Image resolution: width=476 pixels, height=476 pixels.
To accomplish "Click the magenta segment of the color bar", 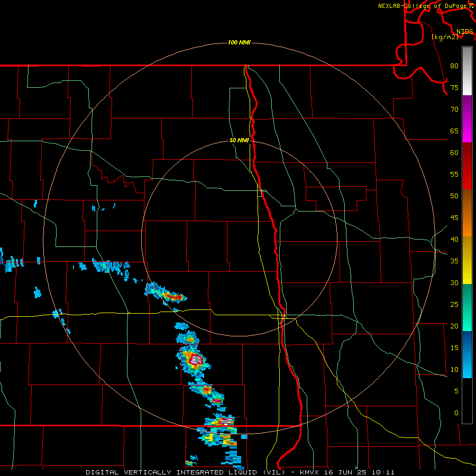I will (x=467, y=119).
